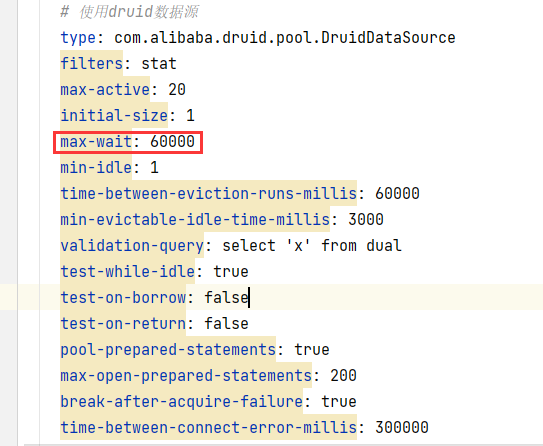Click the pool-prepared-statements value true
The width and height of the screenshot is (543, 446).
[312, 349]
